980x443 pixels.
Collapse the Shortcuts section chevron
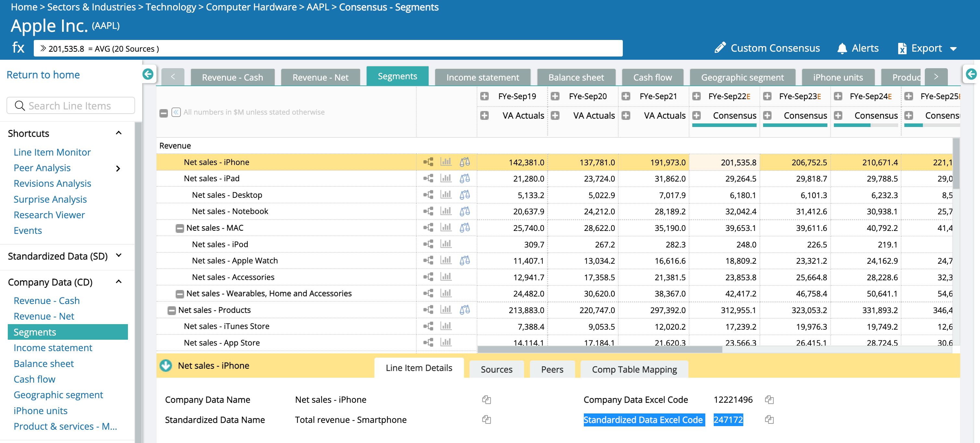point(119,133)
